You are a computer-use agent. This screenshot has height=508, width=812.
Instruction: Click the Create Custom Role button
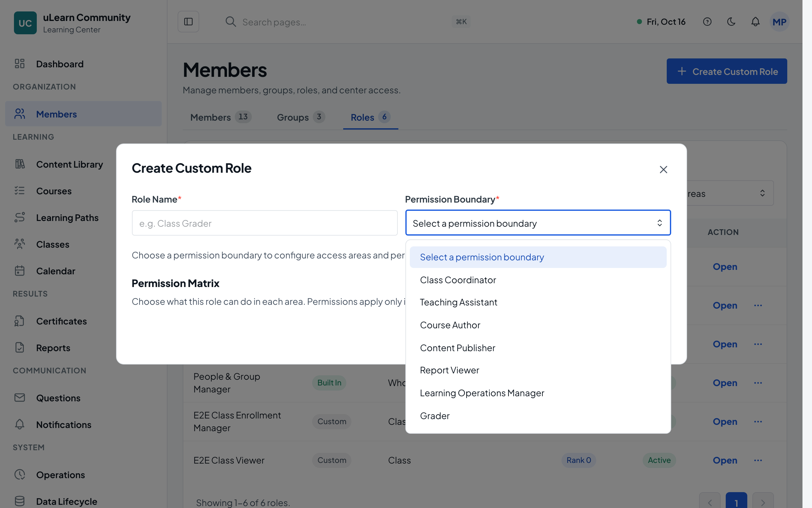click(x=726, y=71)
